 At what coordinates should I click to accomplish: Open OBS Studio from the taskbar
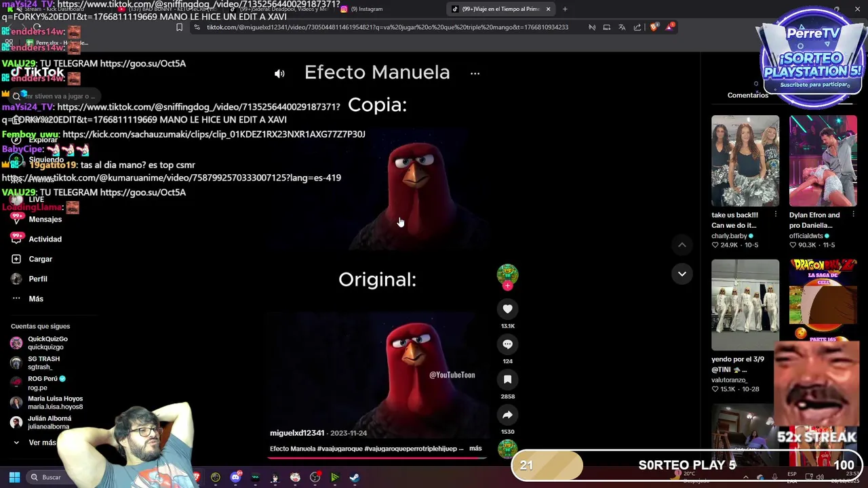click(315, 477)
